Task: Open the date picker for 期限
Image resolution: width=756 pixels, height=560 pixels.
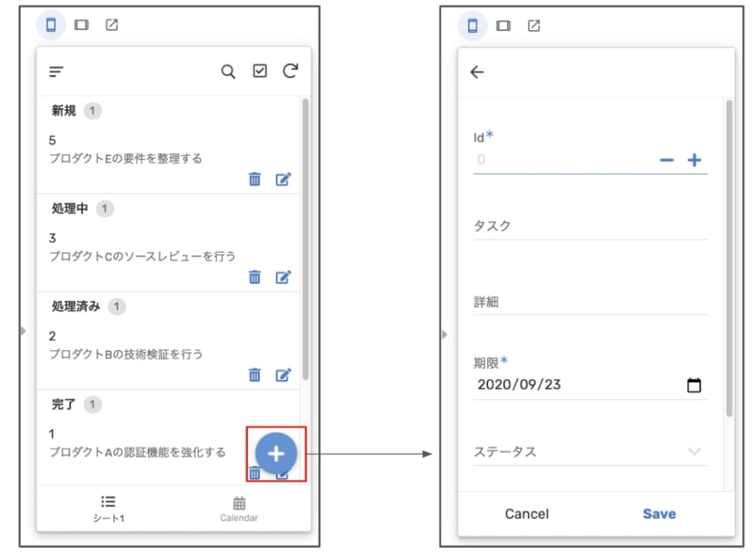Action: (693, 384)
